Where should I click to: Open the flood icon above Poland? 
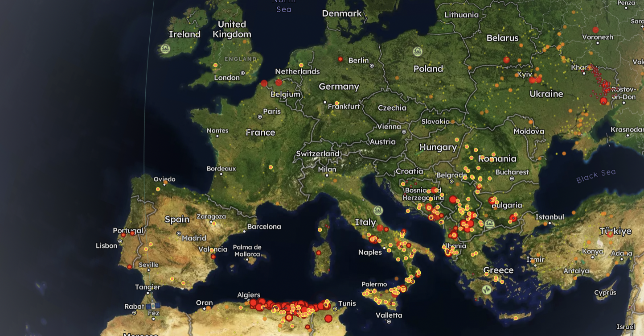pos(418,51)
